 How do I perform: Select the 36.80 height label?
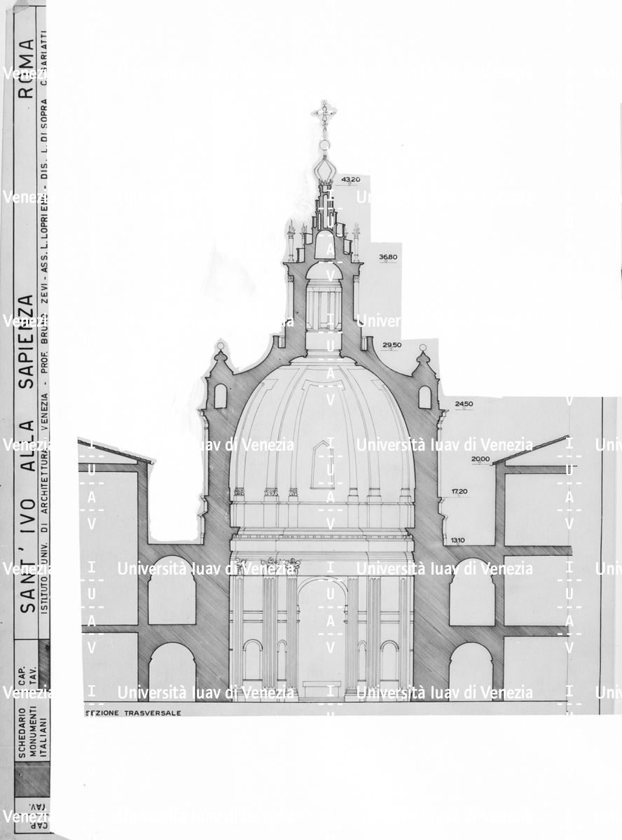(x=388, y=257)
